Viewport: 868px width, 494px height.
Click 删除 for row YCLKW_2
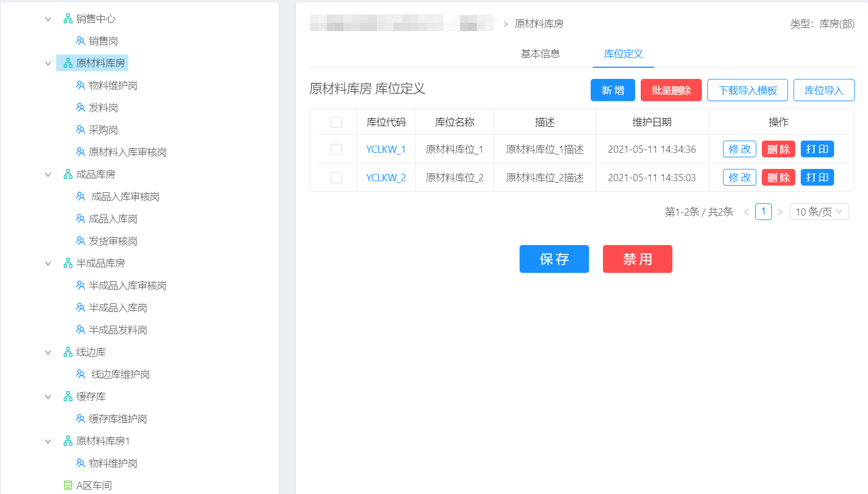pyautogui.click(x=779, y=177)
